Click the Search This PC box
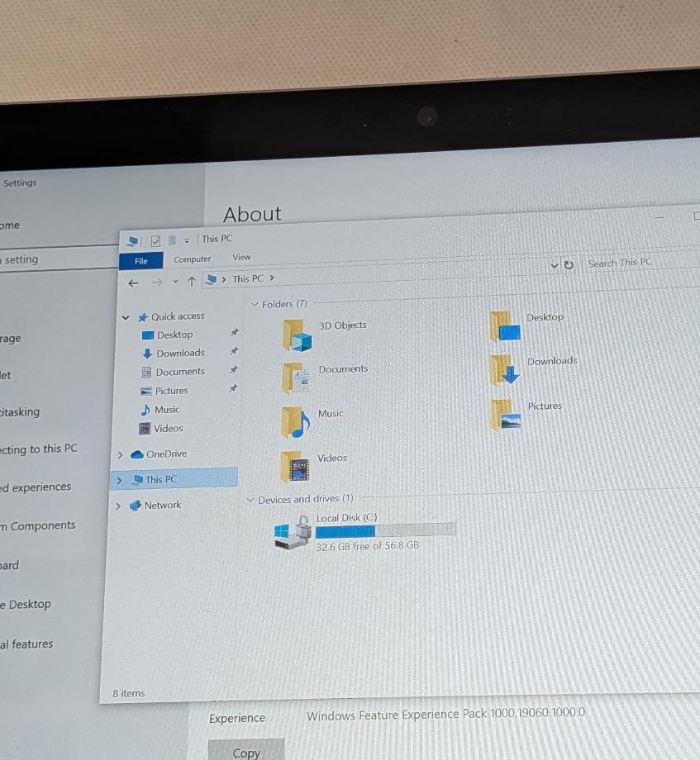Screen dimensions: 700x760 pyautogui.click(x=640, y=262)
